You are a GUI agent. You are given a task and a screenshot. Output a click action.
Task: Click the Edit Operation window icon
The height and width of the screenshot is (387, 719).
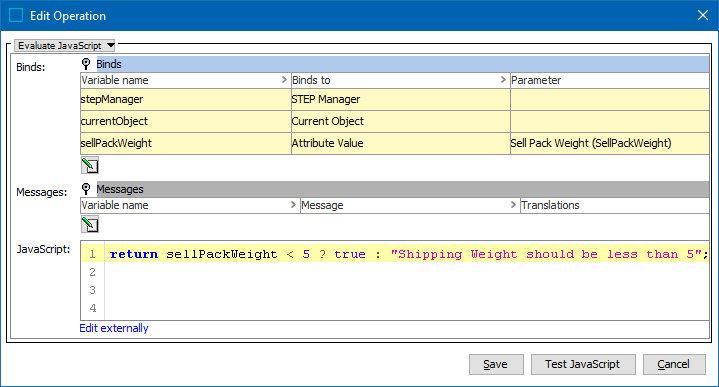(x=16, y=16)
